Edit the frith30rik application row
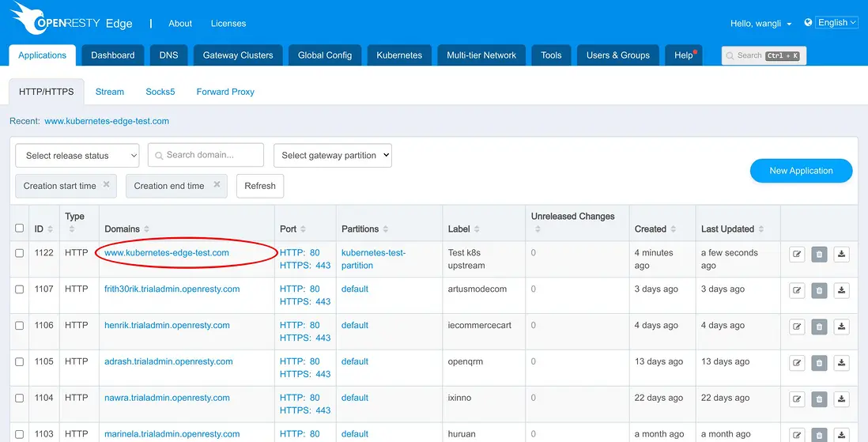This screenshot has height=442, width=868. pyautogui.click(x=797, y=290)
